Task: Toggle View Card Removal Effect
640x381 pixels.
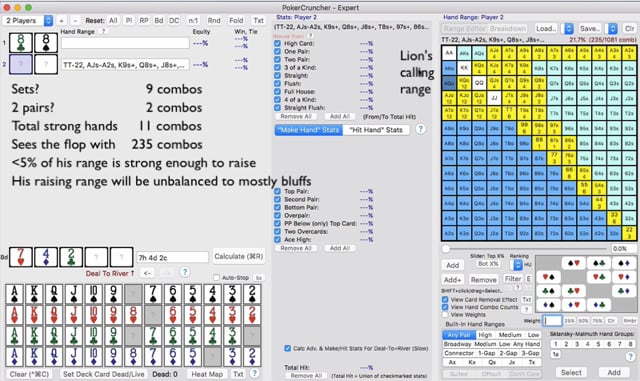Action: click(445, 299)
